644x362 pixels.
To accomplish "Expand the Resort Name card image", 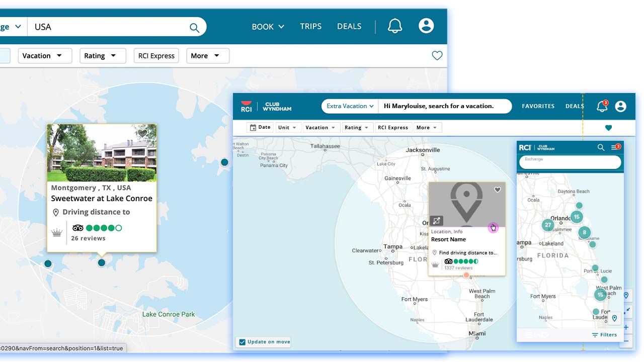I will (436, 221).
